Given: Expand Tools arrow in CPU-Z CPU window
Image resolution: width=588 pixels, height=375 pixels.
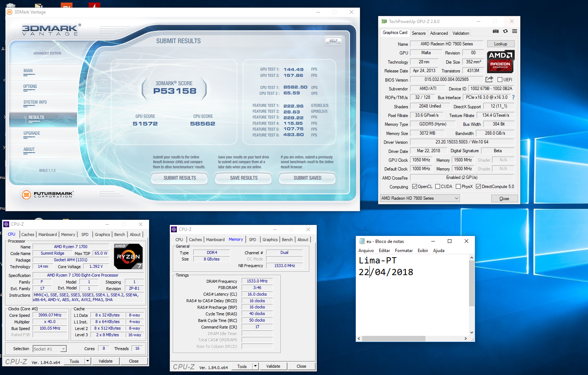Looking at the screenshot, I should pyautogui.click(x=88, y=361).
